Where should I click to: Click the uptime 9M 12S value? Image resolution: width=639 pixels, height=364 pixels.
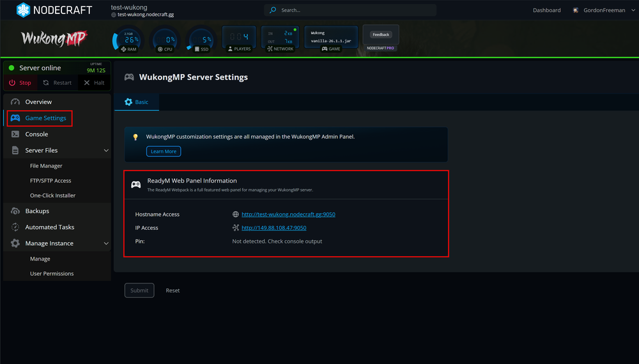pyautogui.click(x=96, y=70)
